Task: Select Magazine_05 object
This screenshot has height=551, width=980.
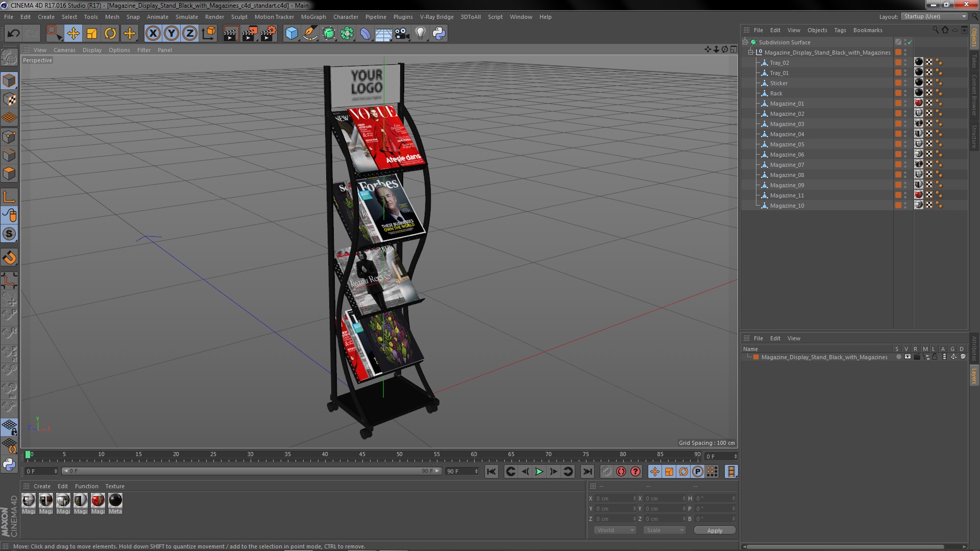Action: 787,144
